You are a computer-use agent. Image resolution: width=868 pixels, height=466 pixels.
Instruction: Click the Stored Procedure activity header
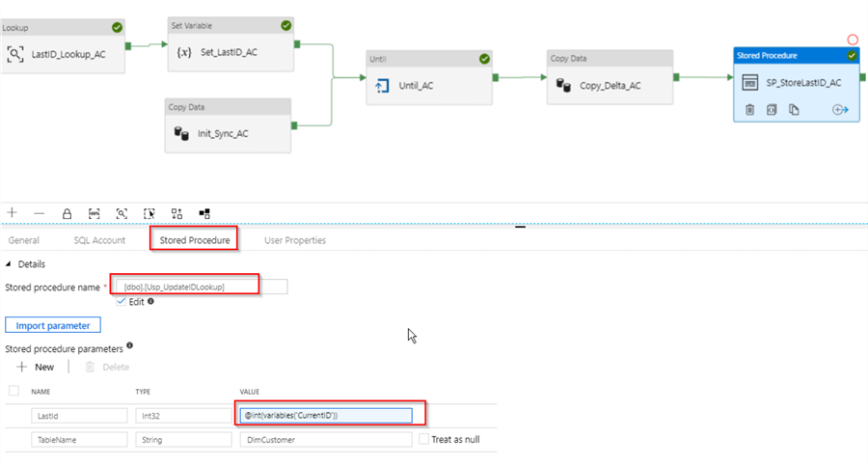tap(796, 55)
